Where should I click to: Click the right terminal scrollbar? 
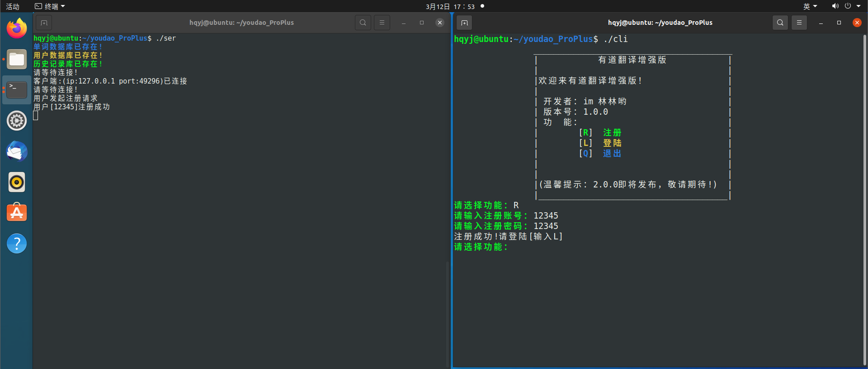pos(865,201)
